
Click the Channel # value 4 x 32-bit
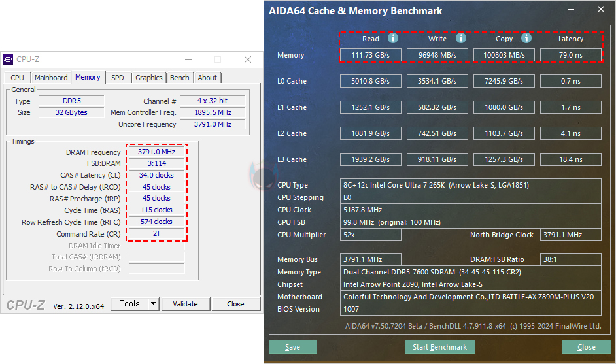[213, 101]
